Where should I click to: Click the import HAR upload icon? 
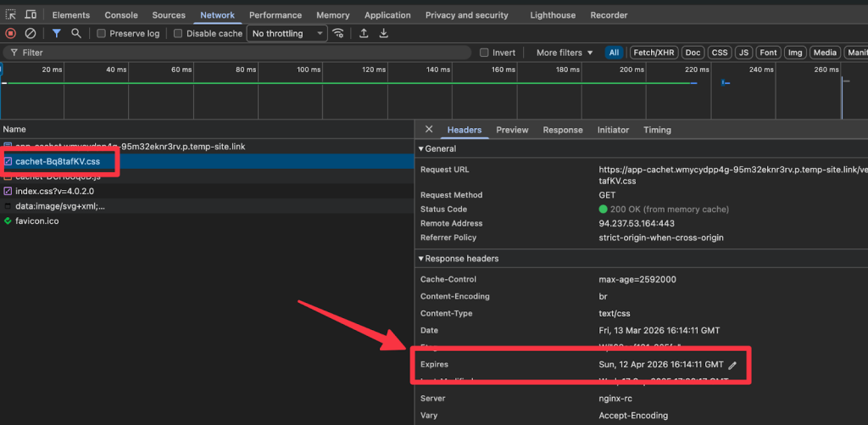pos(364,33)
